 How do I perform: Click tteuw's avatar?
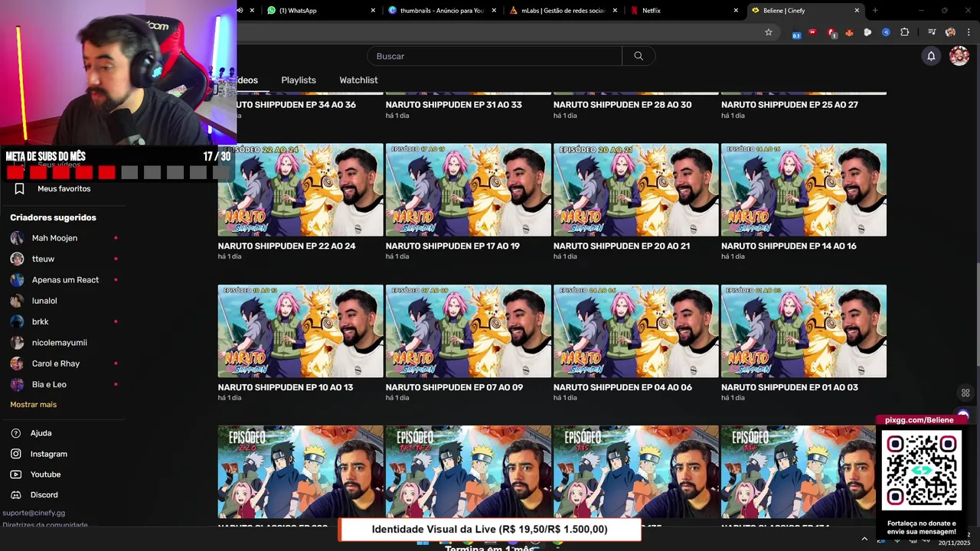tap(17, 259)
